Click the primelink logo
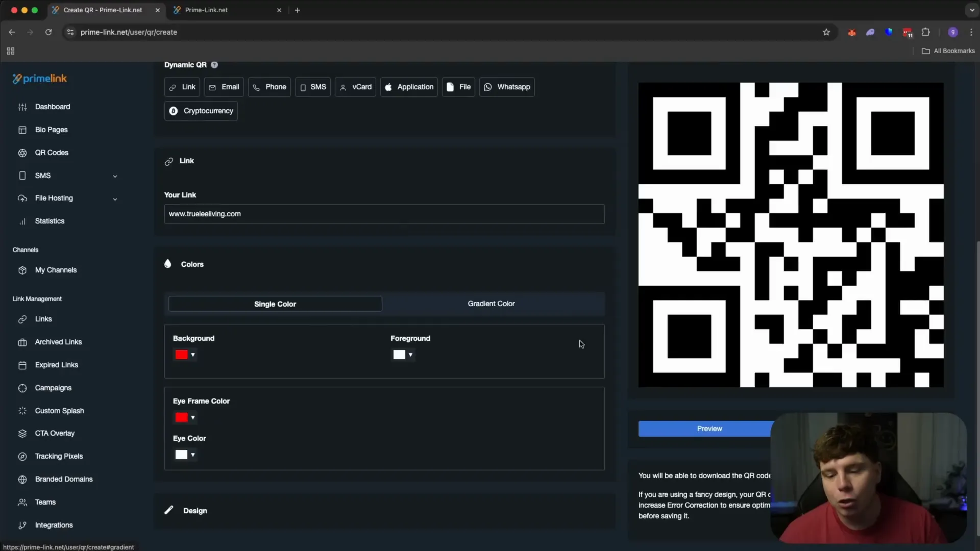Screen dimensions: 980x551 40,79
